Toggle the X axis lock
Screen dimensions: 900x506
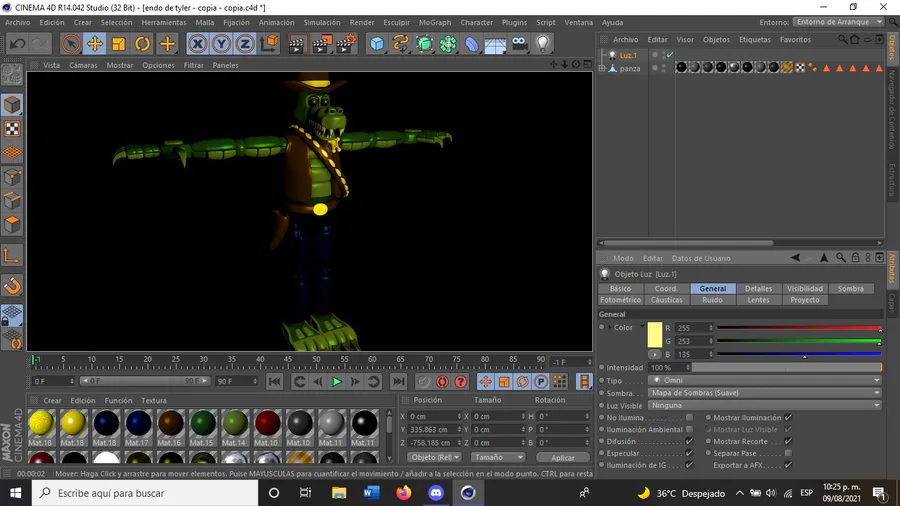coord(197,44)
